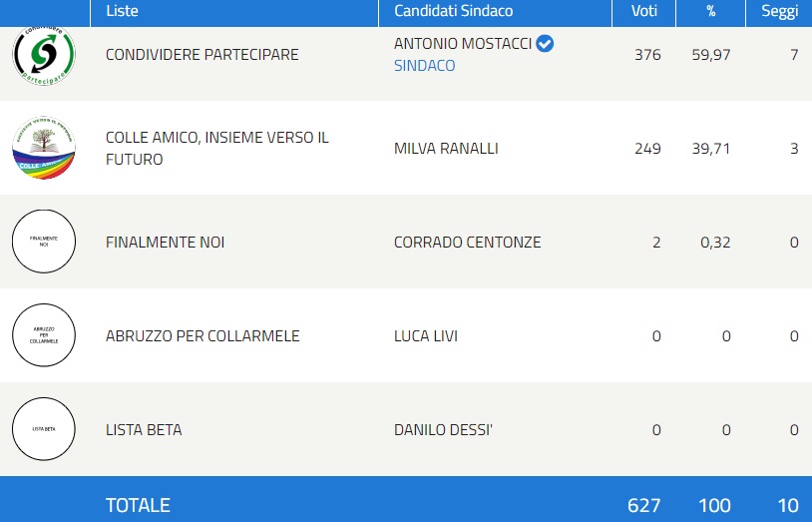Open the CONDIVIDERE PARTECIPARE list name
This screenshot has width=812, height=522.
coord(202,55)
